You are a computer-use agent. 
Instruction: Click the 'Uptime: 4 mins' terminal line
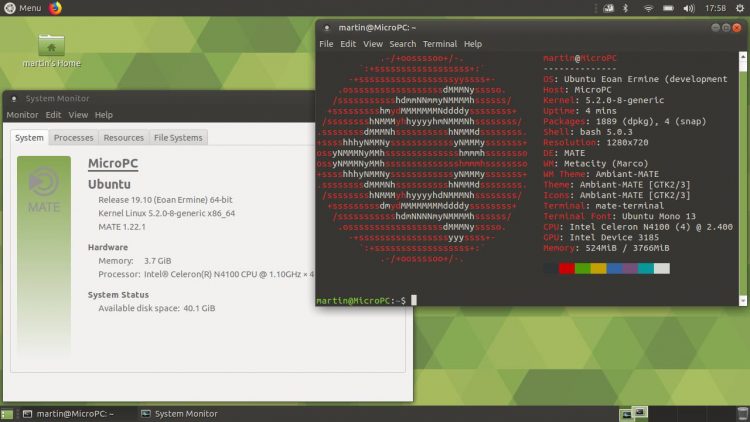(x=580, y=111)
